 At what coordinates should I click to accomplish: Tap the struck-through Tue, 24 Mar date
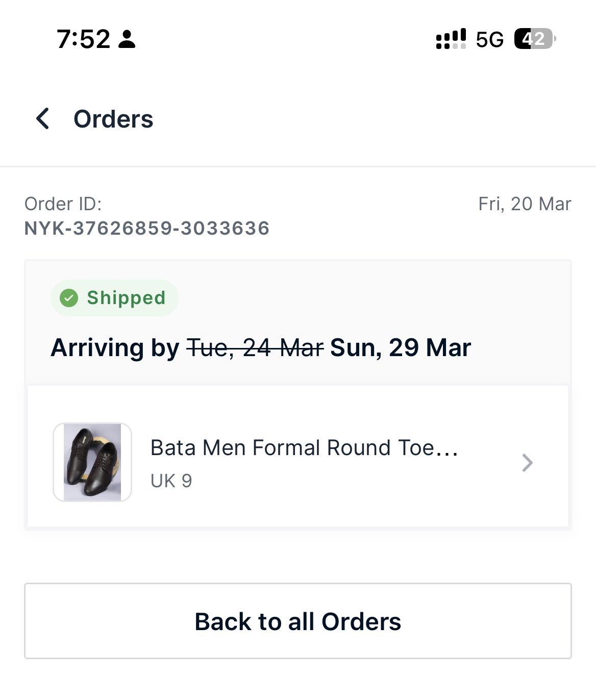[255, 348]
